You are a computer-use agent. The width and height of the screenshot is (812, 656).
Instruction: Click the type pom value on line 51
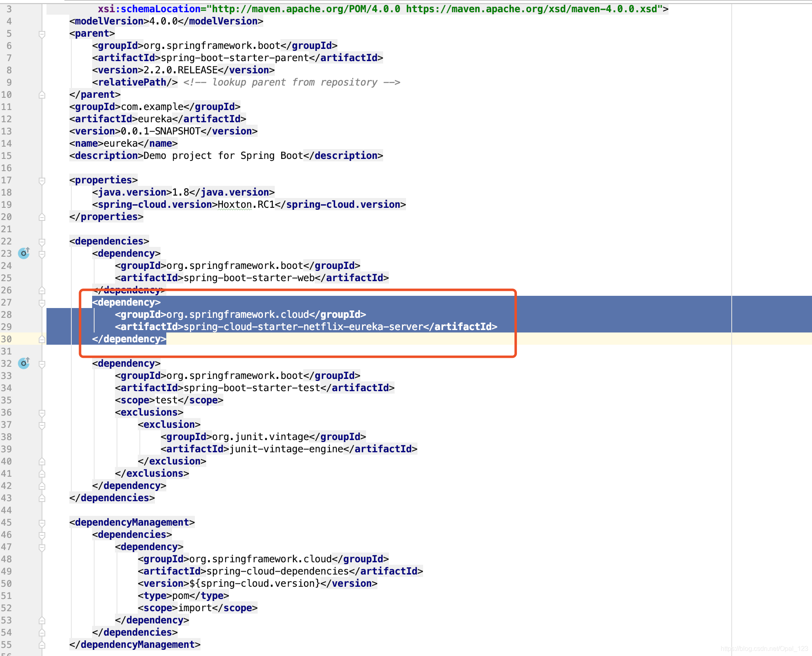[x=181, y=596]
